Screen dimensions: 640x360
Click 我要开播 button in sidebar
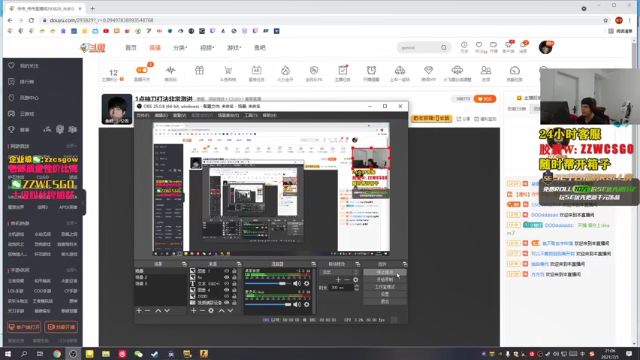click(61, 327)
